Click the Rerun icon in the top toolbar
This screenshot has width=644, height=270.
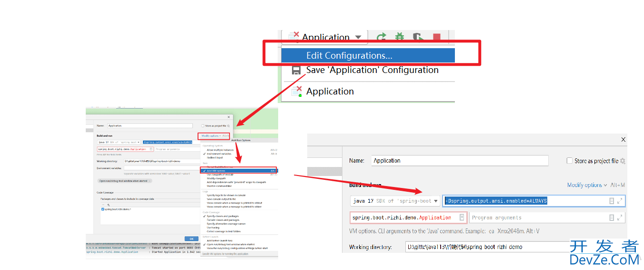pos(381,37)
